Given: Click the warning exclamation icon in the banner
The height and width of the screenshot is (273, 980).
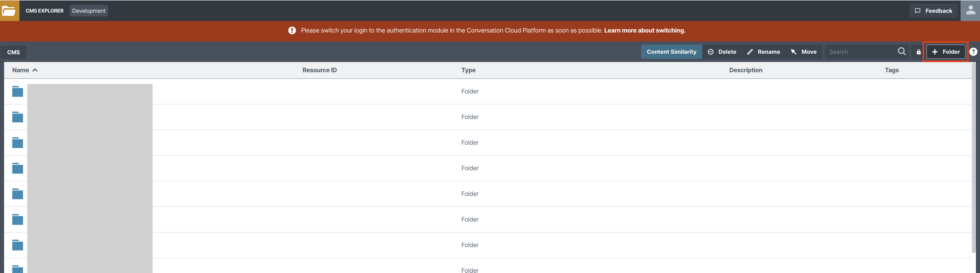Looking at the screenshot, I should pos(292,30).
